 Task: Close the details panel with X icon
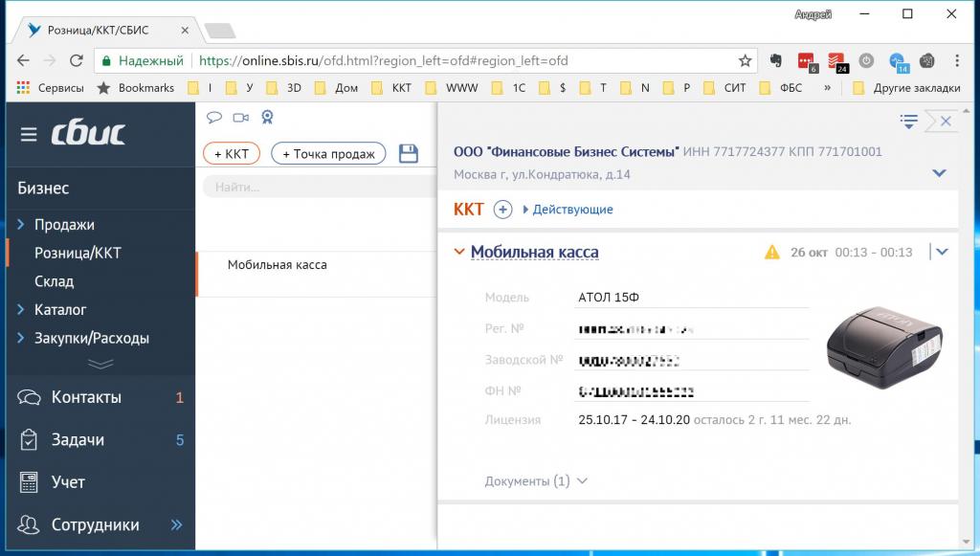[x=945, y=121]
